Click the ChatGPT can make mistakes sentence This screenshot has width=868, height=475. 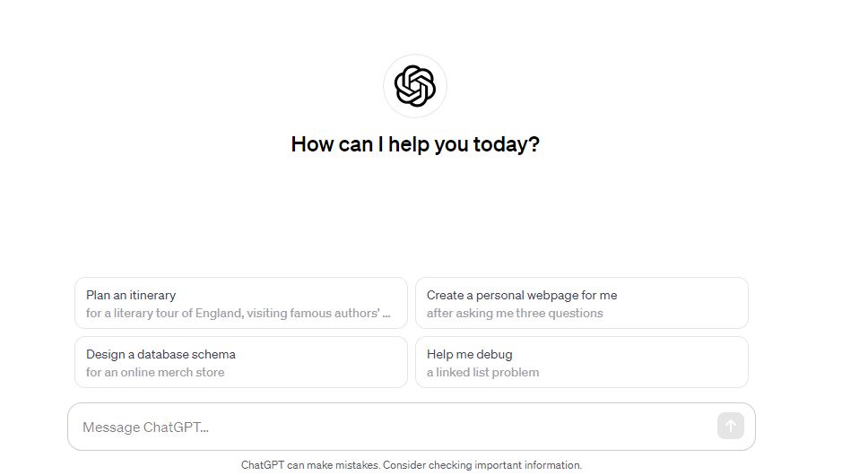311,465
